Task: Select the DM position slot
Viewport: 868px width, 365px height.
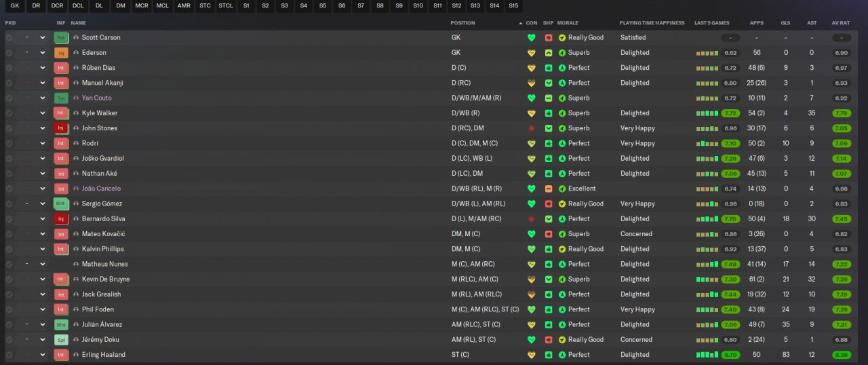Action: point(121,6)
